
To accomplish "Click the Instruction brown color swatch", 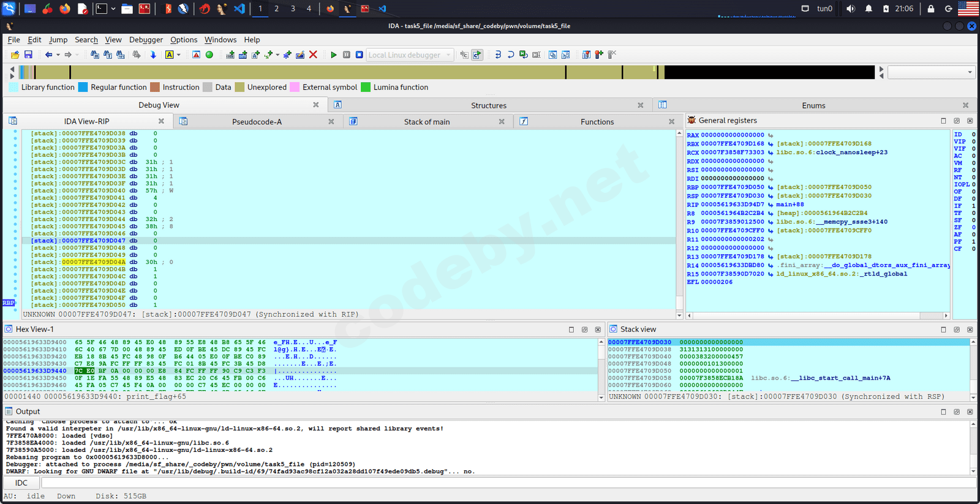I will [x=155, y=88].
